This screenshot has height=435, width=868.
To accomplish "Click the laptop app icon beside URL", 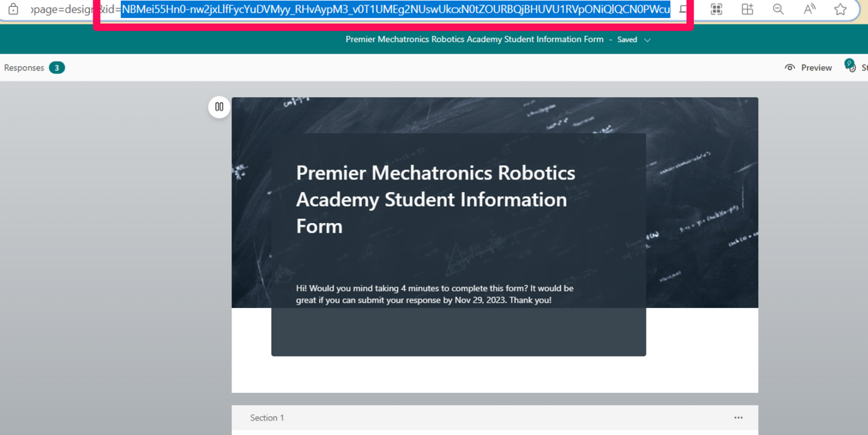I will point(683,10).
